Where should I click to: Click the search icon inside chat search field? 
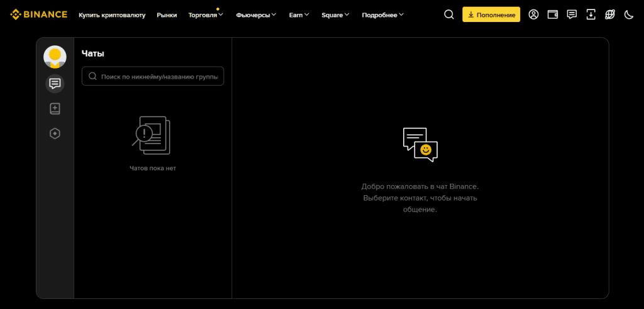pyautogui.click(x=93, y=76)
